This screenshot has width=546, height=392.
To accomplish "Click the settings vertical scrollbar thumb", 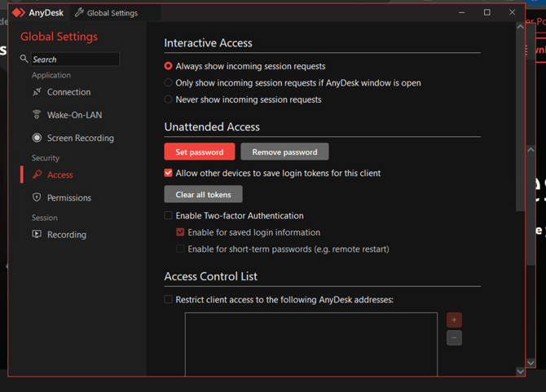I will coord(520,121).
